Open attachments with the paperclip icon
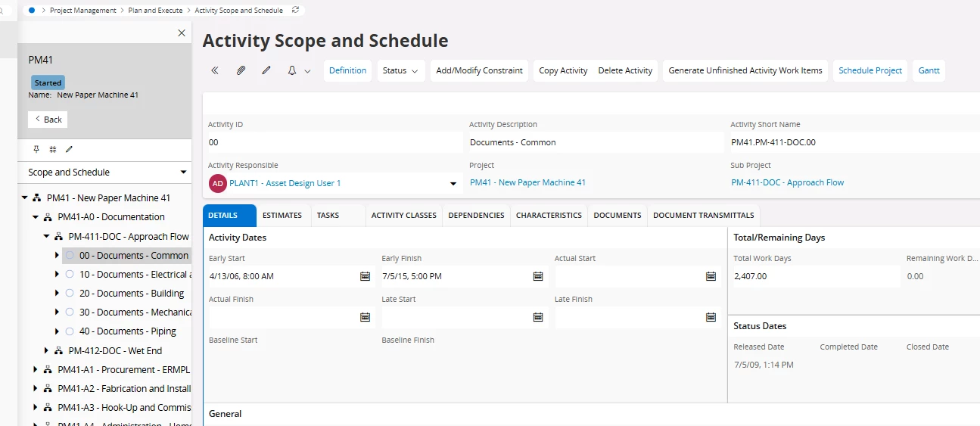 pos(241,70)
